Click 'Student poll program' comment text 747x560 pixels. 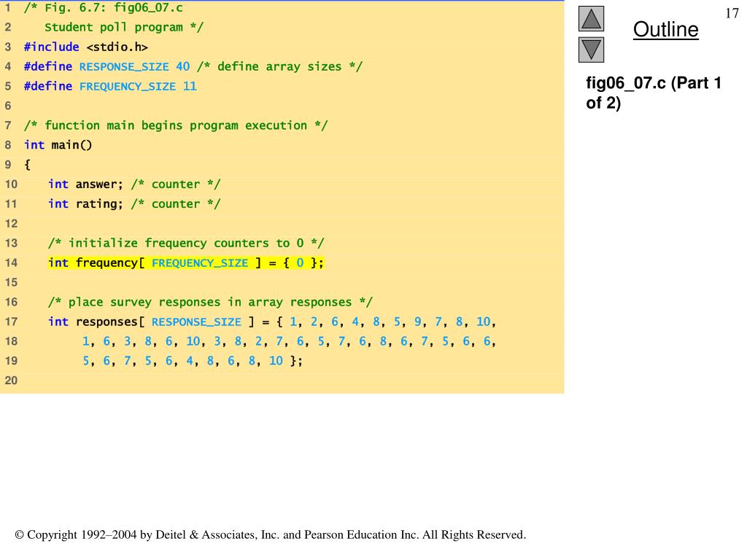(124, 27)
